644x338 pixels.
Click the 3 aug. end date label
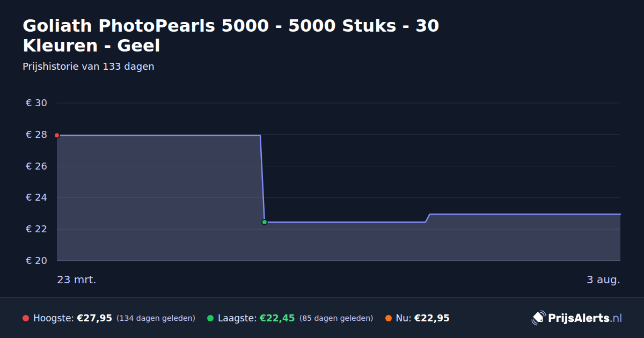603,280
